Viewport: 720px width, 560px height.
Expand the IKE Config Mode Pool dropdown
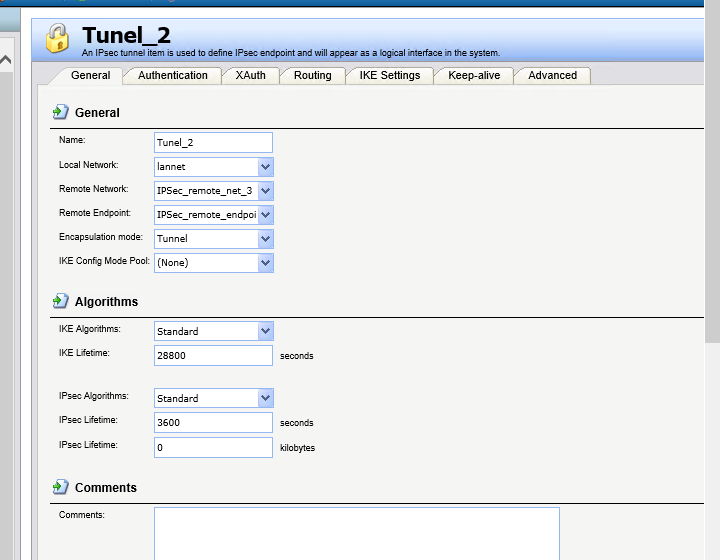(x=265, y=263)
